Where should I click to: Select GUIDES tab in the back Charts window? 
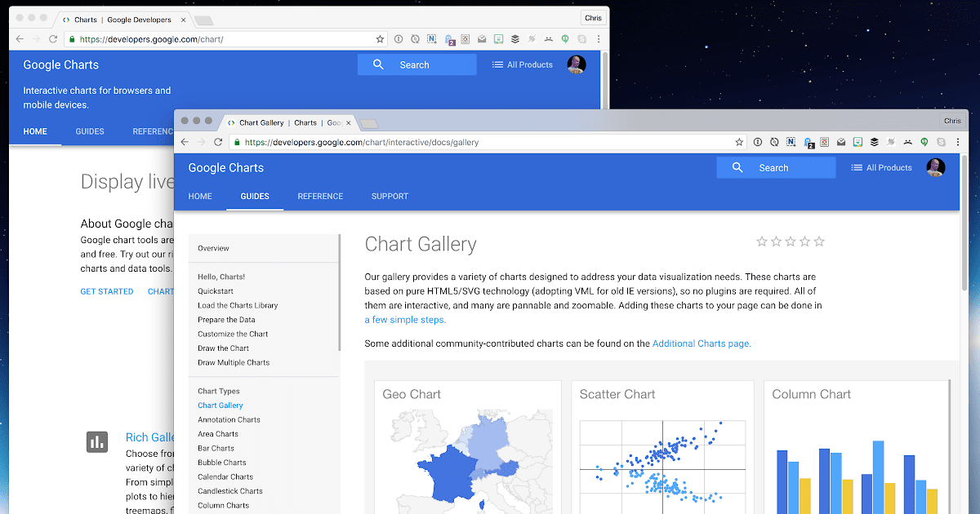[x=90, y=131]
